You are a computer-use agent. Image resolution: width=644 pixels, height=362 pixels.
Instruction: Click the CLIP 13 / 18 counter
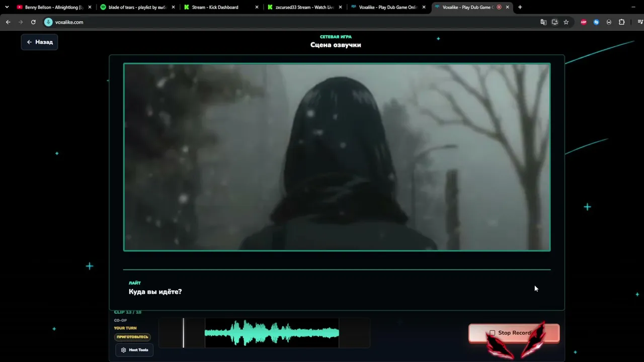pyautogui.click(x=128, y=312)
